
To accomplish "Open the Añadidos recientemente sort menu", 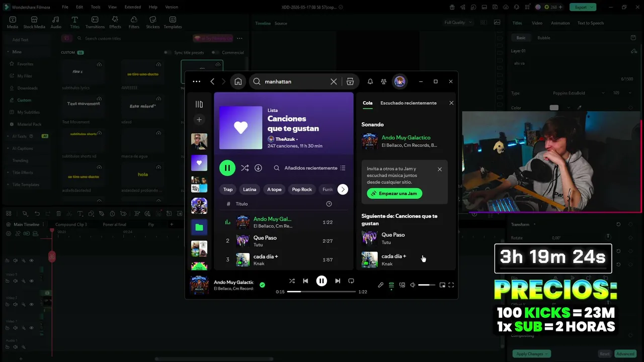I will coord(315,168).
